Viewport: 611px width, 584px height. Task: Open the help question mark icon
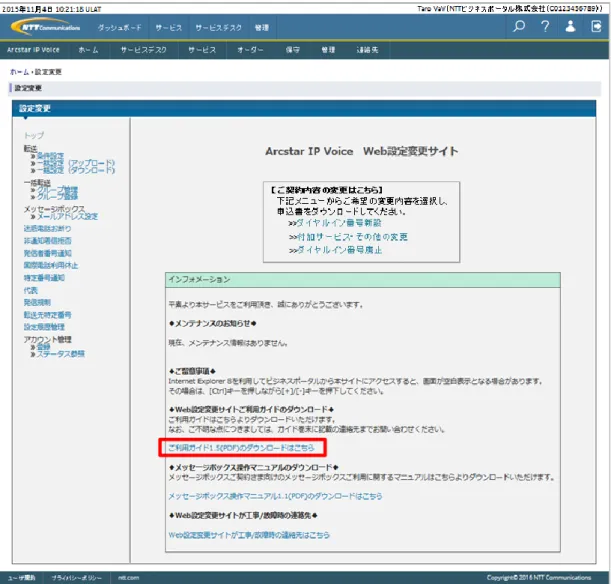(545, 26)
